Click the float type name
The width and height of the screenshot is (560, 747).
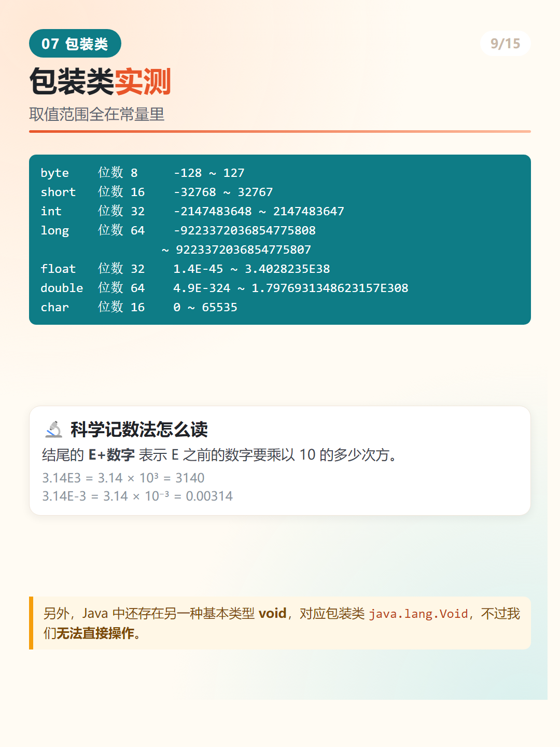58,269
